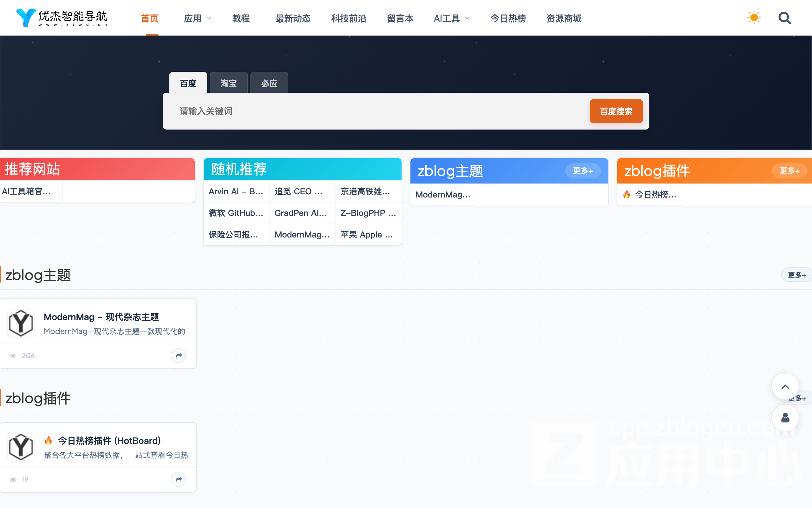Open the 苹果 Apple ... link

click(x=368, y=235)
